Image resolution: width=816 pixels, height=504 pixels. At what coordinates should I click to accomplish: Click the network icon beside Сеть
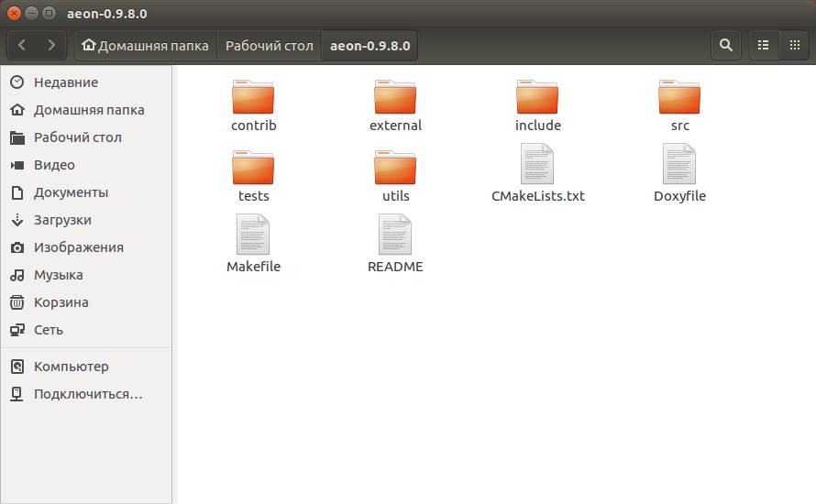(17, 330)
